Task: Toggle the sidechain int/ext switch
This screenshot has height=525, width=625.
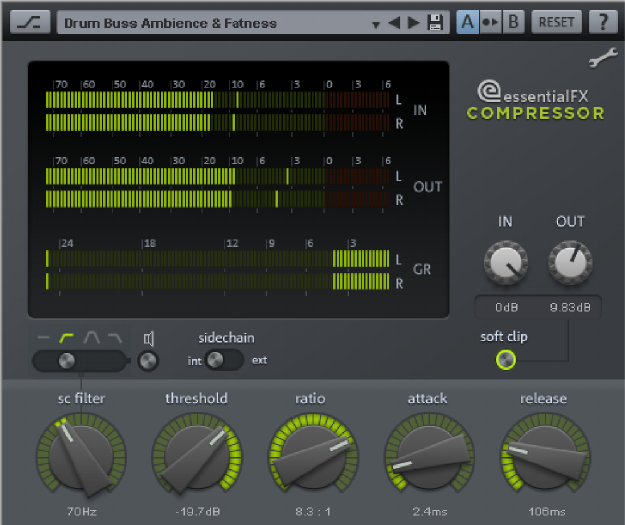Action: coord(223,360)
